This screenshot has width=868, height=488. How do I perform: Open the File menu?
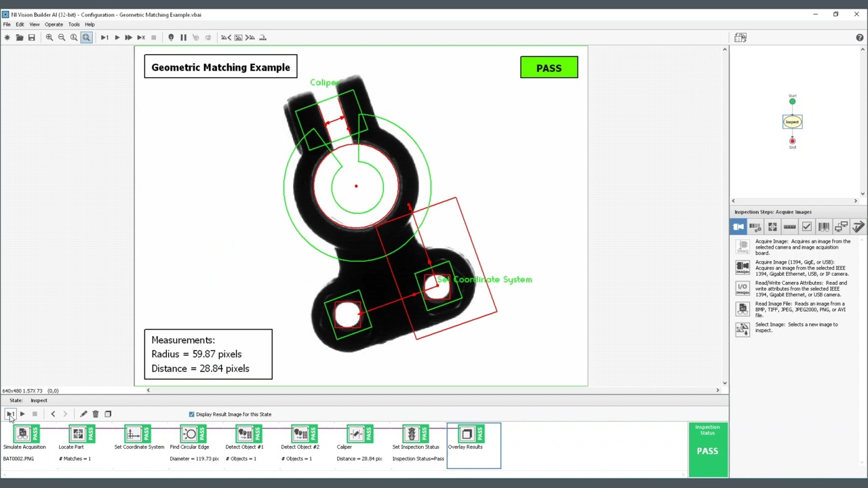coord(7,24)
